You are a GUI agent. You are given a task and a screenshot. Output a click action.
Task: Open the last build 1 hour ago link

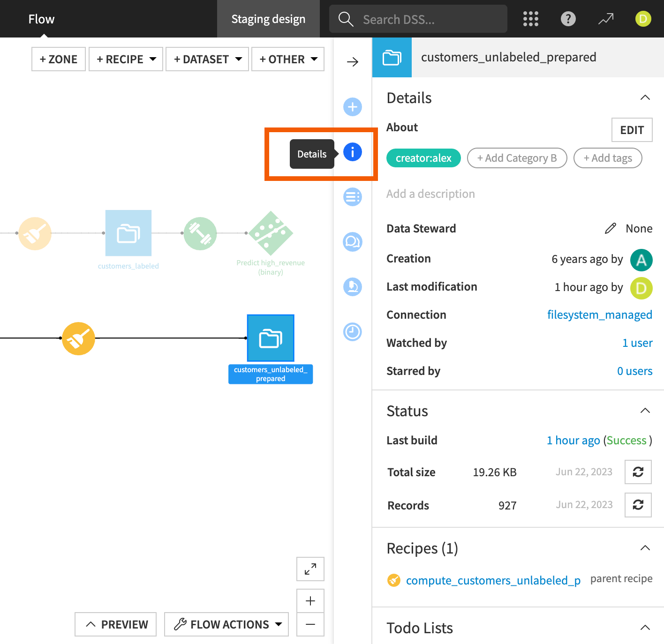click(x=573, y=440)
